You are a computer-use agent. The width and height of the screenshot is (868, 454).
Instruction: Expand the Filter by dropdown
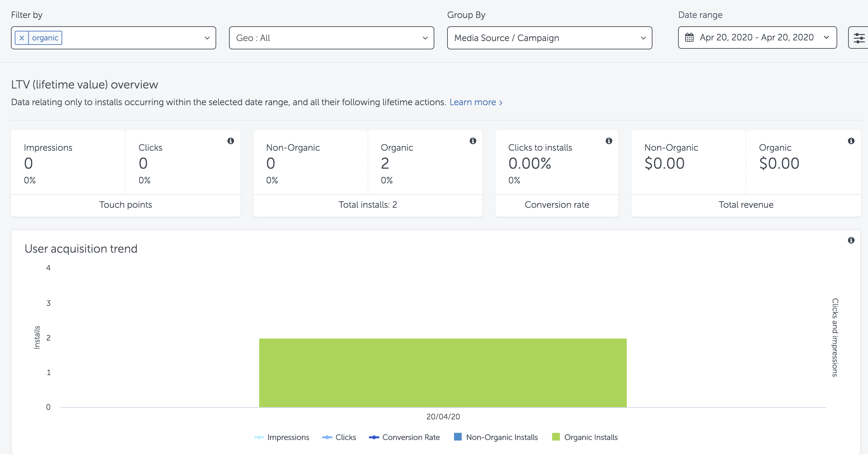pyautogui.click(x=207, y=38)
